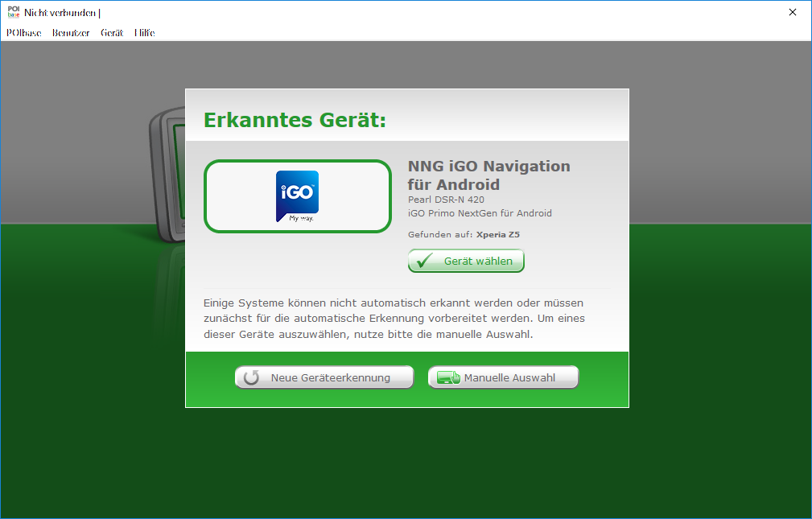Viewport: 812px width, 519px height.
Task: Open the Benutzer menu
Action: (71, 33)
